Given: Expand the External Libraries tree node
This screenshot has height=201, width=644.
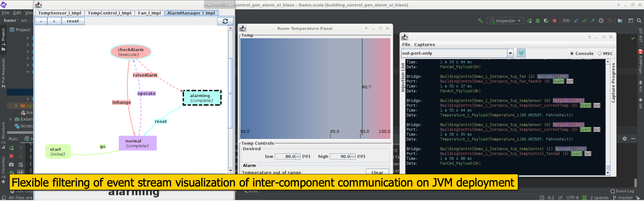Looking at the screenshot, I should pos(10,119).
